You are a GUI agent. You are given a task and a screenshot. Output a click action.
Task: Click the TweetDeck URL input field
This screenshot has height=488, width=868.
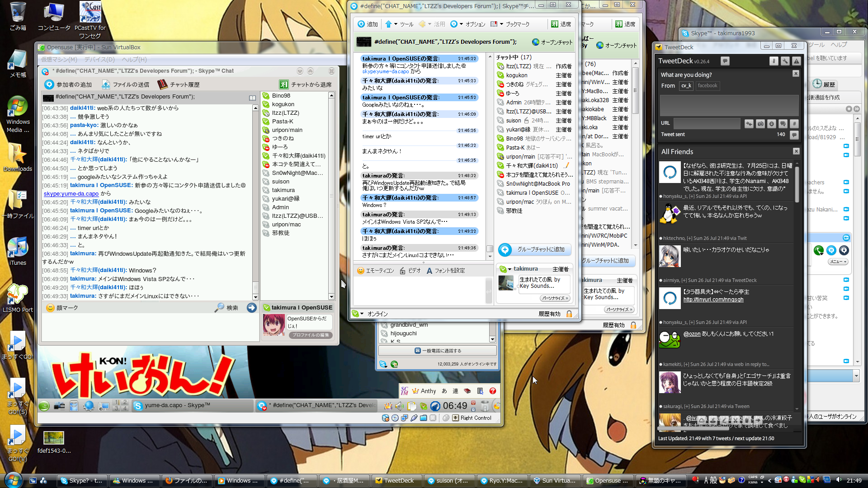[707, 123]
